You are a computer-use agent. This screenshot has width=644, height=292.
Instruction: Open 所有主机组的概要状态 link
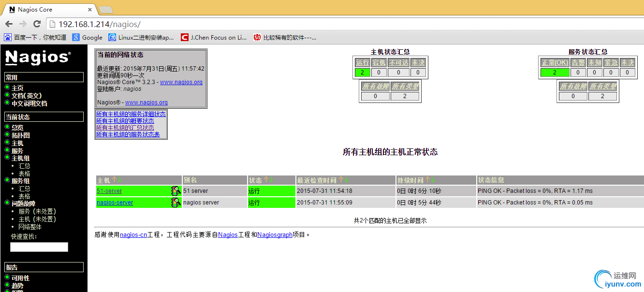[x=125, y=121]
